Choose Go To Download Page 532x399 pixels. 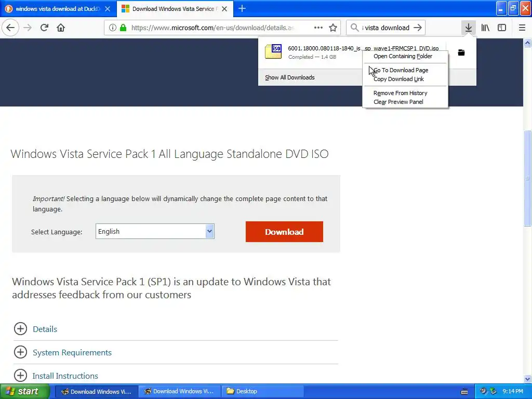[x=405, y=70]
